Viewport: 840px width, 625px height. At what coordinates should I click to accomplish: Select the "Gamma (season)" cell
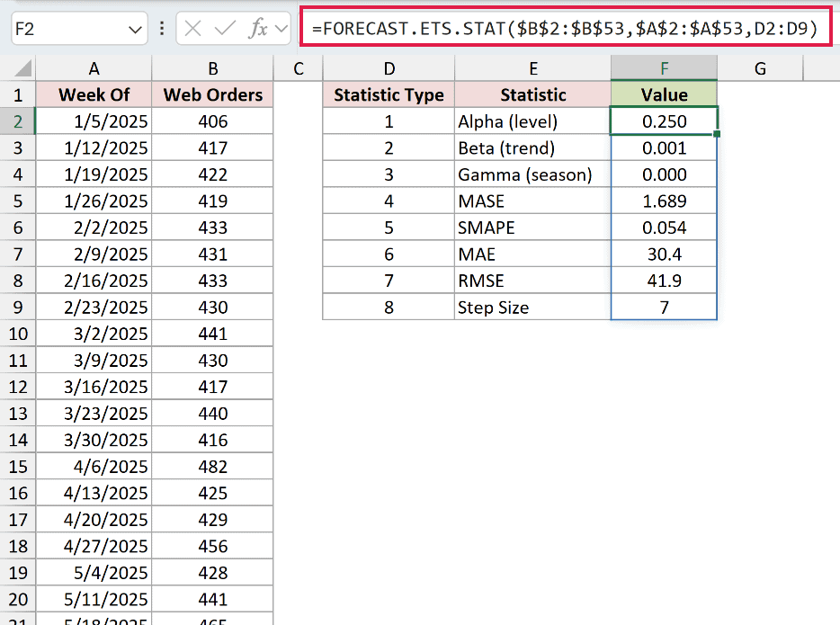[533, 174]
